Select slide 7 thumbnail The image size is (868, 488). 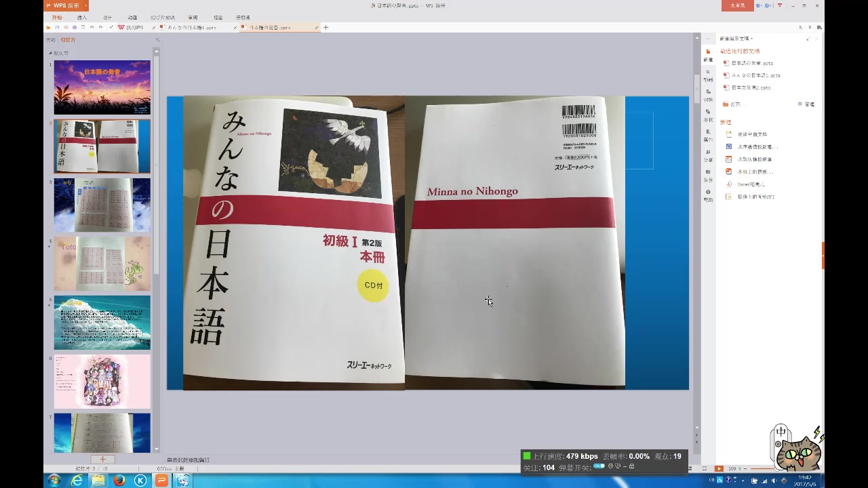102,433
